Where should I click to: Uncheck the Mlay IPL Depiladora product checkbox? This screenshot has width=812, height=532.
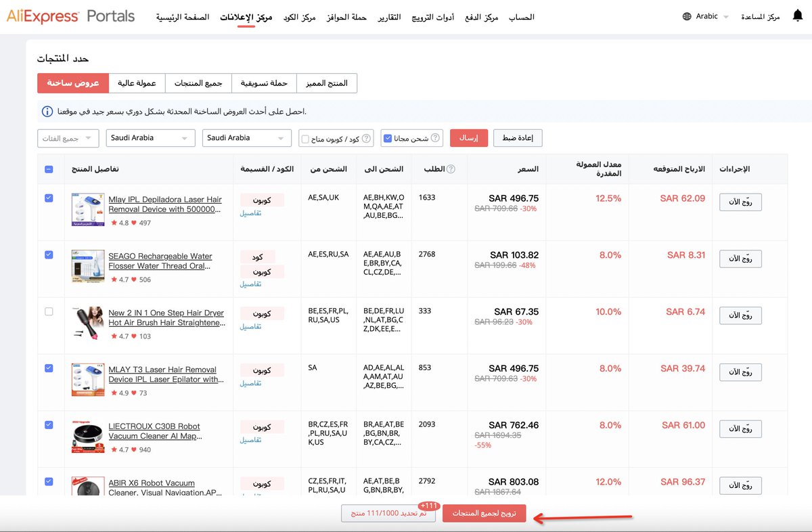[49, 198]
